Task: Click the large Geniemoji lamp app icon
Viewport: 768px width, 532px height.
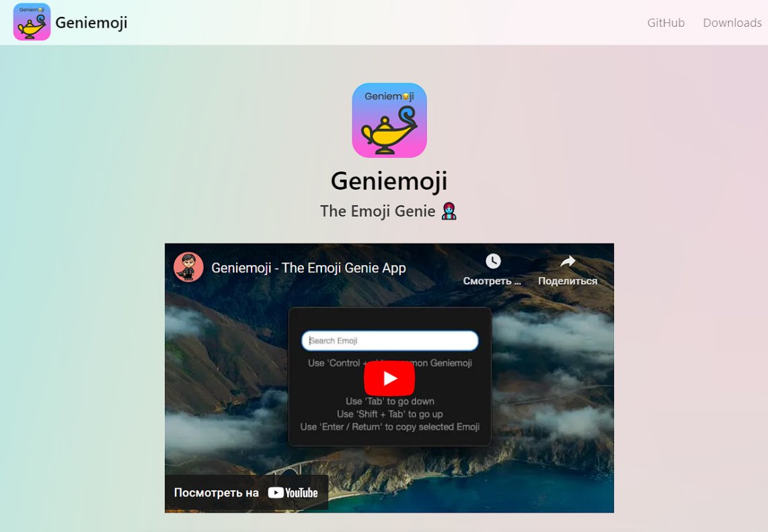Action: (x=389, y=120)
